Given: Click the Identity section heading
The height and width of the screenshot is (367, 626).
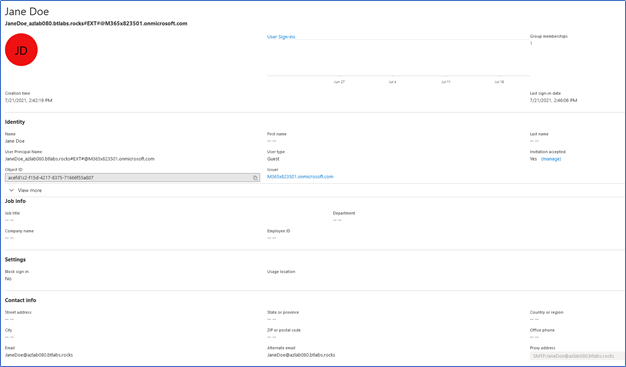Looking at the screenshot, I should click(x=15, y=122).
